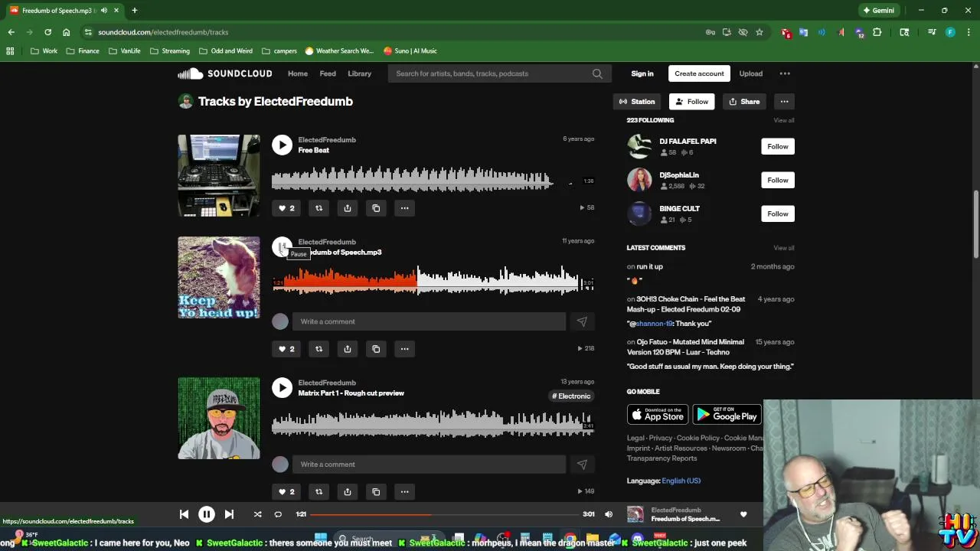980x551 pixels.
Task: View all of the 223 following
Action: (x=783, y=120)
